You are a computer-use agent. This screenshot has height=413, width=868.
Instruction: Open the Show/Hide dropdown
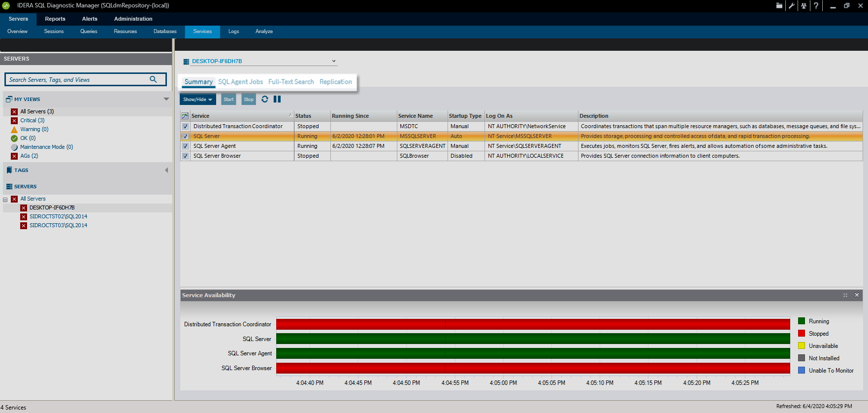(198, 99)
